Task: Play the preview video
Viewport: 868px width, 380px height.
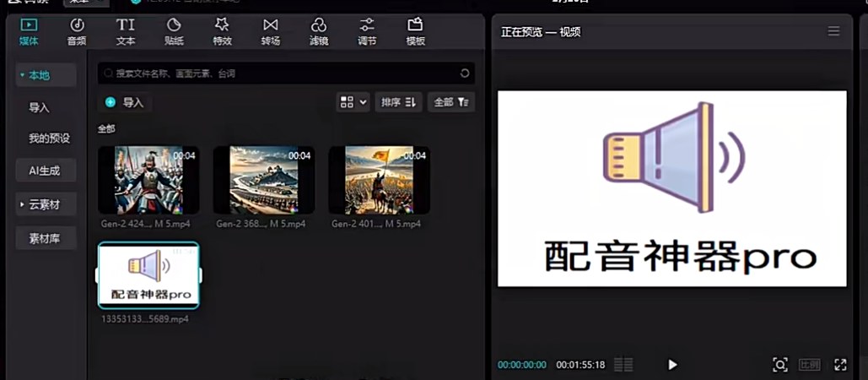Action: click(x=672, y=365)
